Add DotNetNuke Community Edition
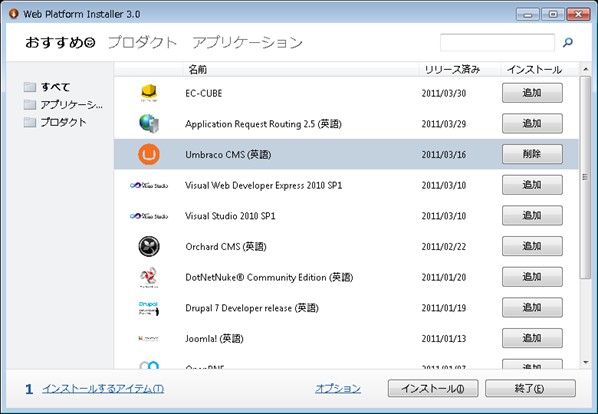This screenshot has height=414, width=598. tap(532, 277)
